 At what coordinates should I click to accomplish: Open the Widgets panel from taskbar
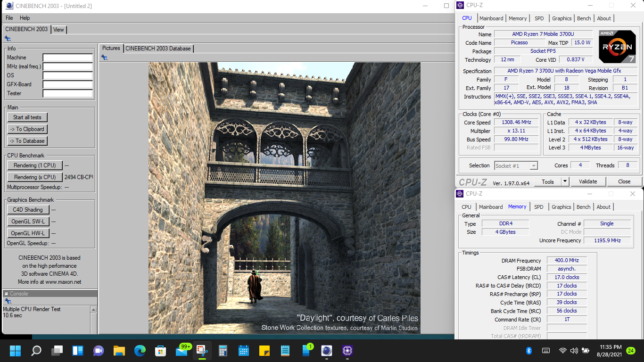point(78,351)
